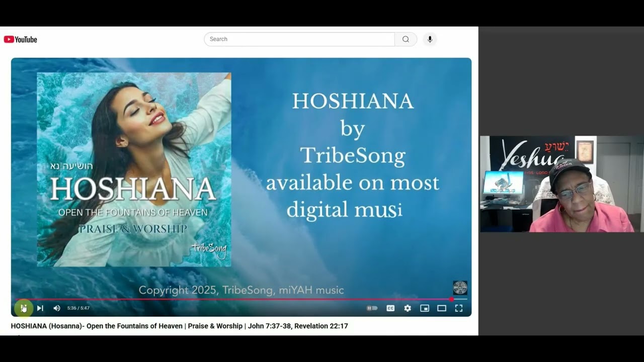Click the Copyright 2025 TribeSong text
This screenshot has width=644, height=362.
pyautogui.click(x=242, y=290)
